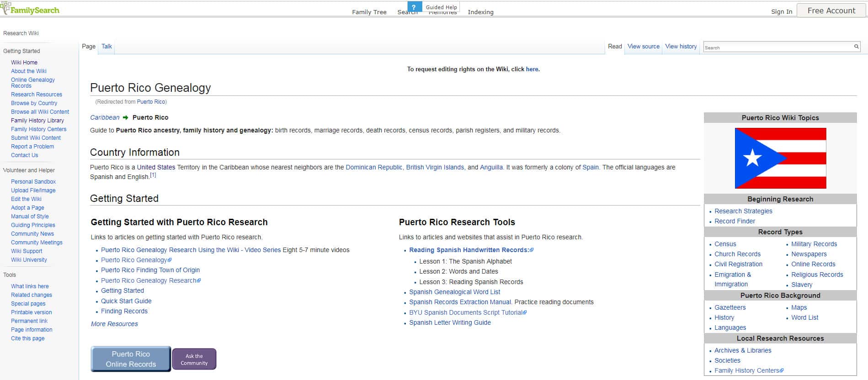The width and height of the screenshot is (868, 380).
Task: Click the Puerto Rico flag image
Action: tap(780, 158)
